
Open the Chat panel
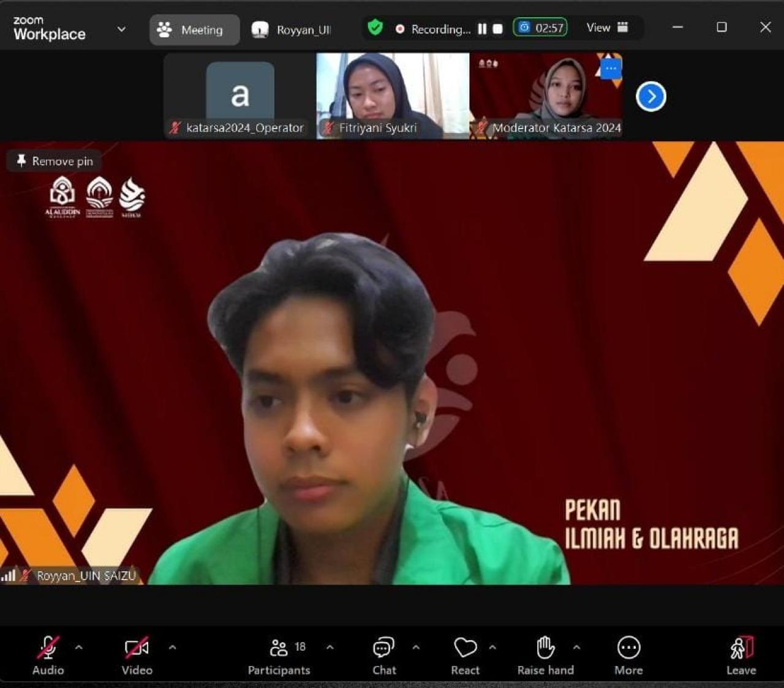click(x=384, y=655)
